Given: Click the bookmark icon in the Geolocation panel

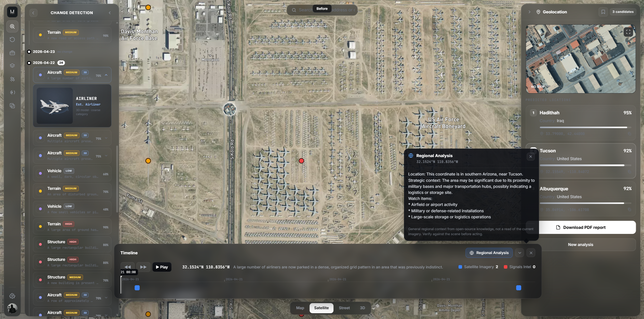Looking at the screenshot, I should (x=603, y=12).
